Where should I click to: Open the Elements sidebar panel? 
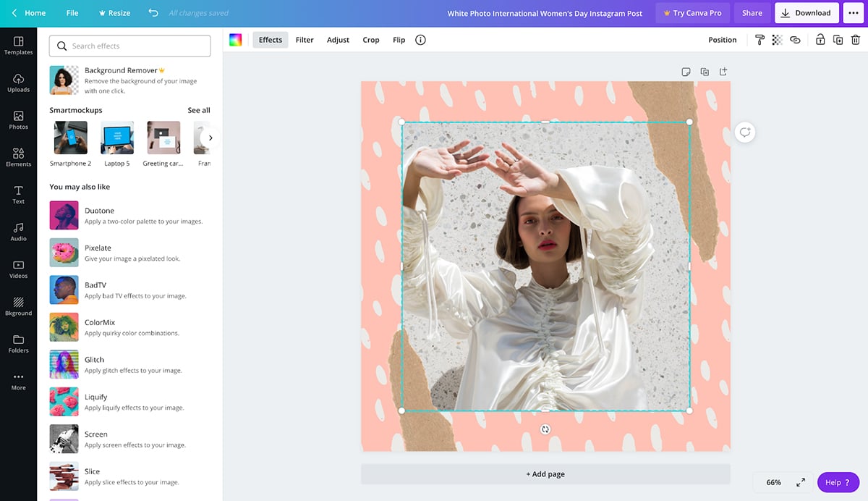[x=18, y=157]
